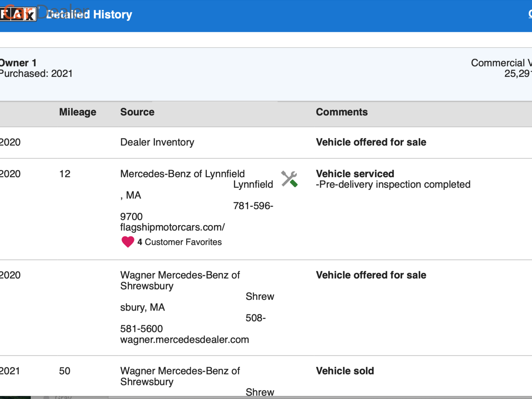Click the mileage value "12"
This screenshot has height=399, width=532.
[x=65, y=174]
